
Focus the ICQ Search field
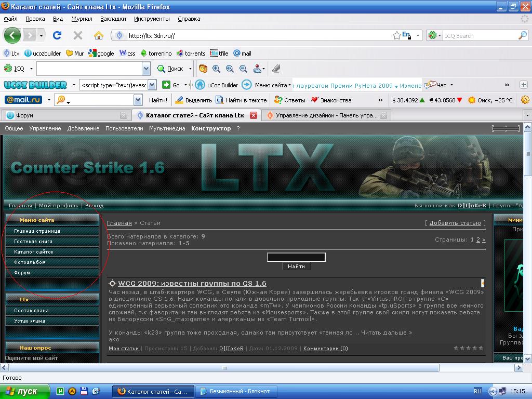tap(480, 36)
